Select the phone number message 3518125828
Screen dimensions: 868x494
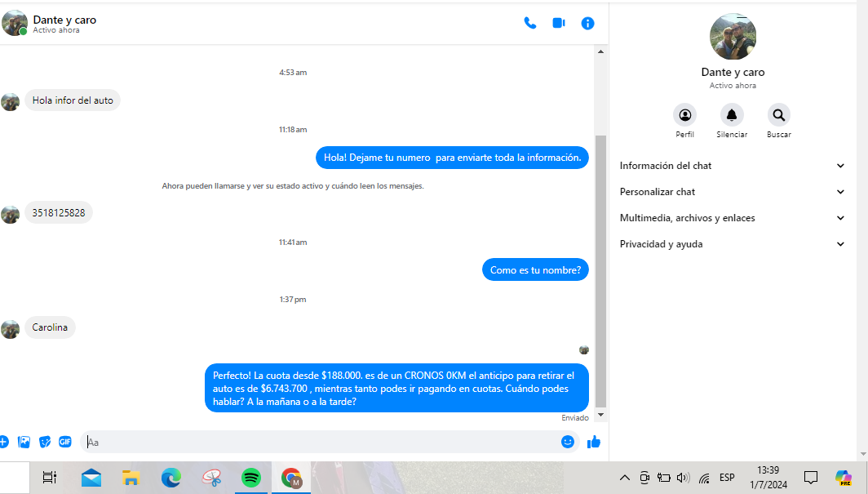pos(59,212)
